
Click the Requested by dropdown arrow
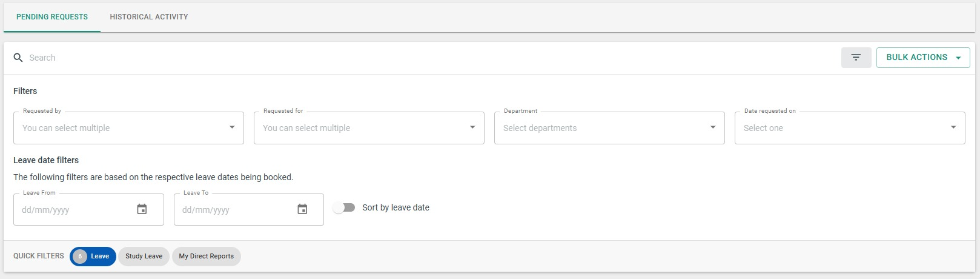click(x=232, y=127)
